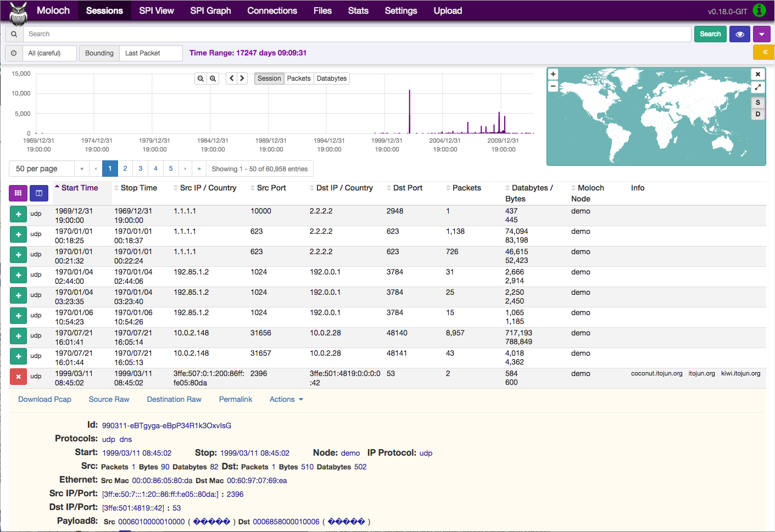The width and height of the screenshot is (775, 532).
Task: Click the purple grid view icon above the table
Action: pos(18,193)
